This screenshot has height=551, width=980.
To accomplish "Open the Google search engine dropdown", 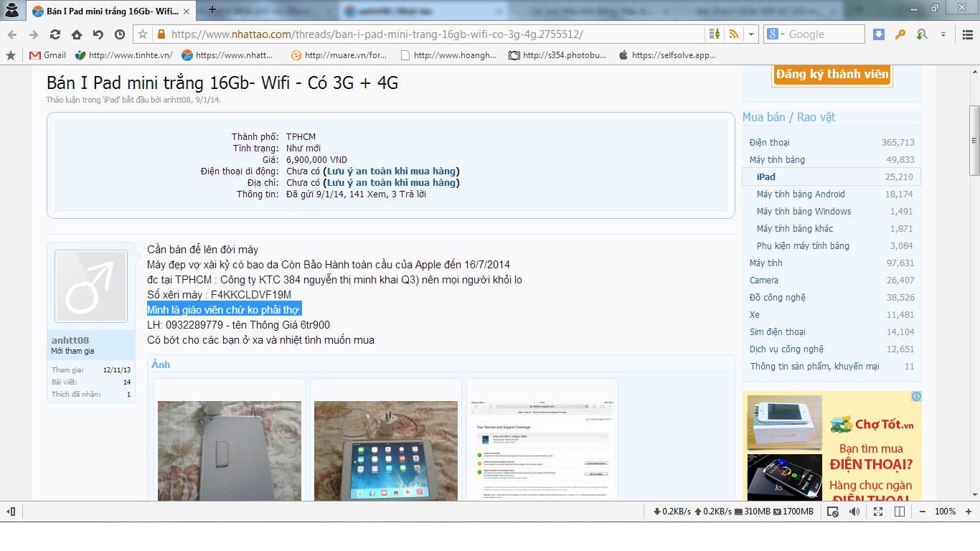I will [776, 34].
